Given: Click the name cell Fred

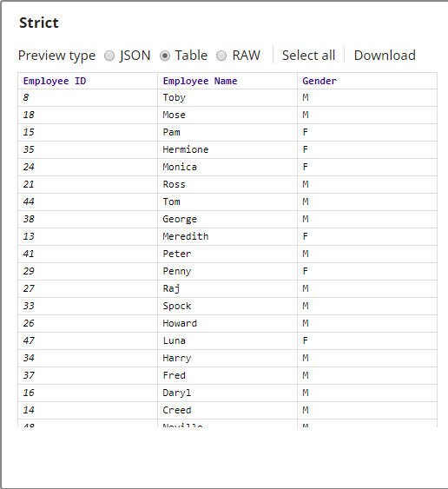Looking at the screenshot, I should 227,375.
